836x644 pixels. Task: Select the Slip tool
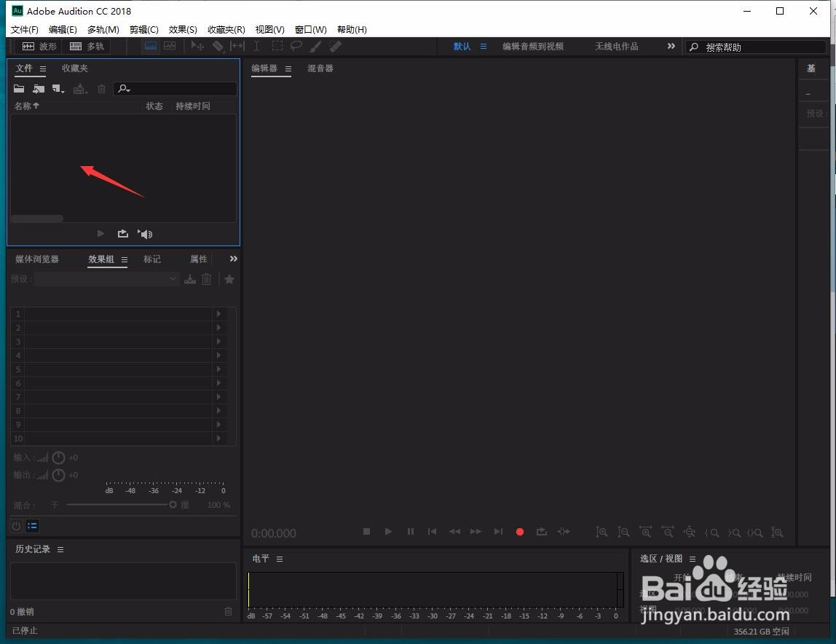click(237, 47)
